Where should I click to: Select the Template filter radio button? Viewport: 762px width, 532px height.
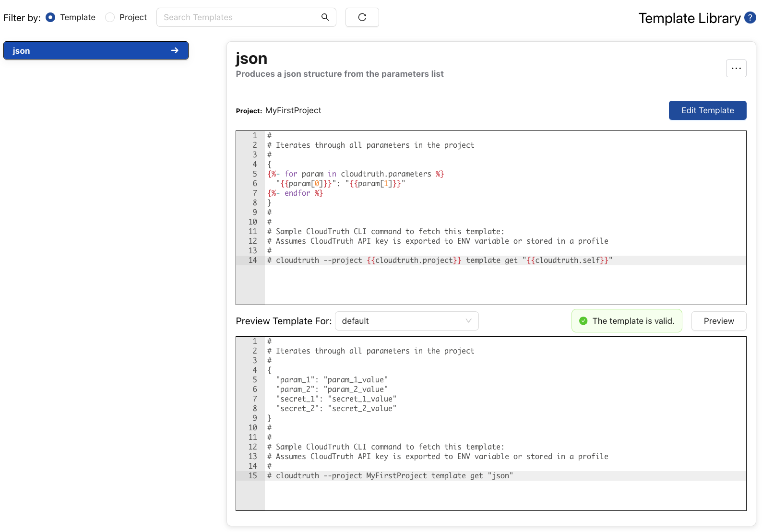click(50, 17)
